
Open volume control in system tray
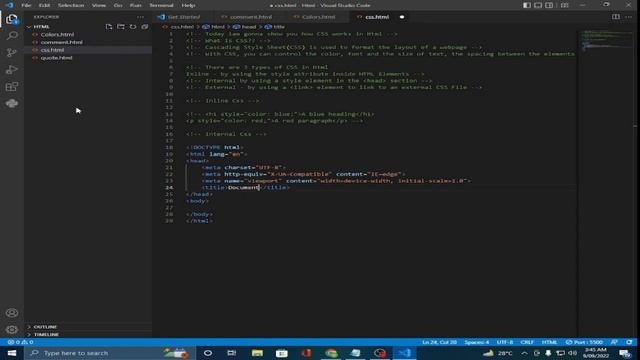572,353
